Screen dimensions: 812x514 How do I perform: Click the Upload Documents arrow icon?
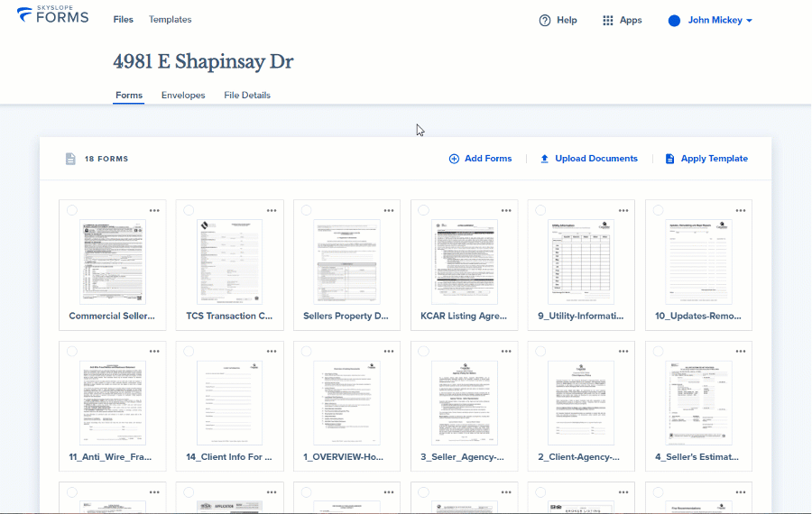tap(544, 159)
